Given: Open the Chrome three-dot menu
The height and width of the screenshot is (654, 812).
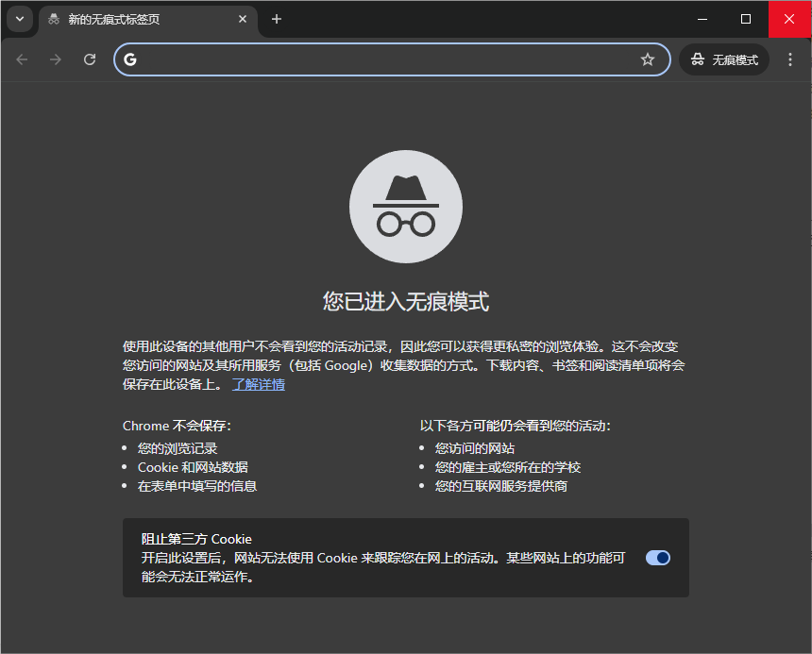Looking at the screenshot, I should click(790, 59).
